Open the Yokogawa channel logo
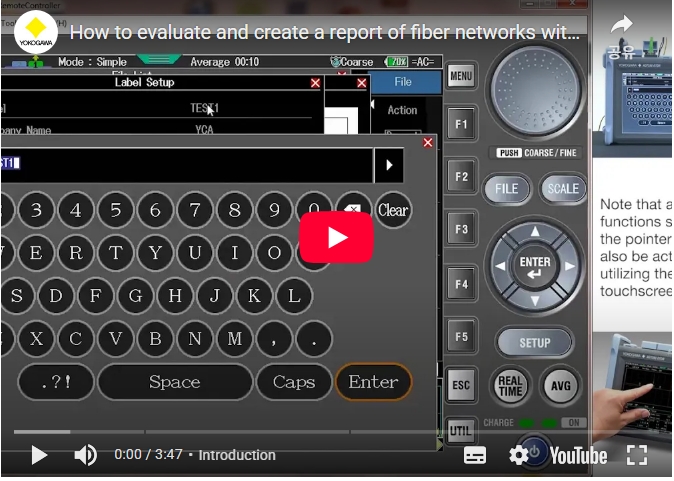This screenshot has width=674, height=481. pyautogui.click(x=36, y=32)
